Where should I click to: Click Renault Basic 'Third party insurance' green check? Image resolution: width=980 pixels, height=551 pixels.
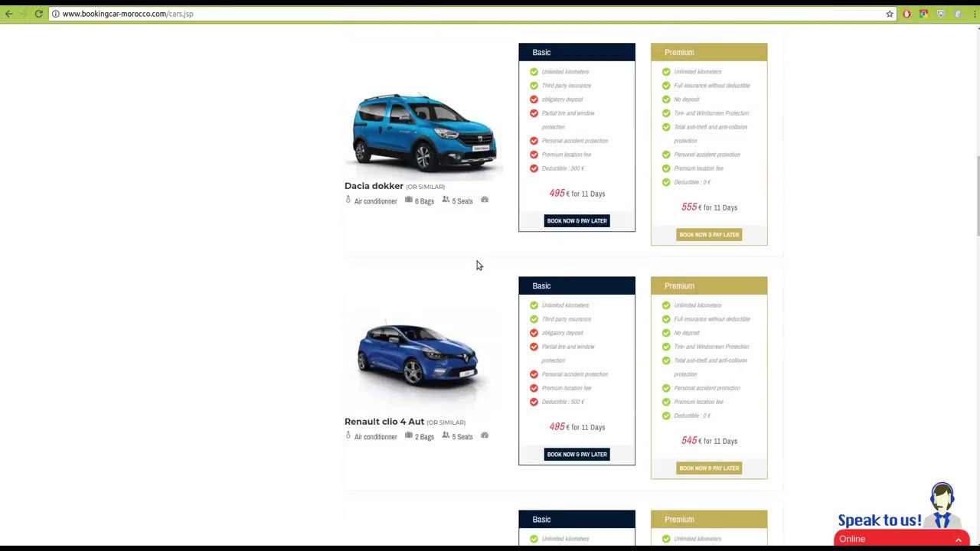pos(534,319)
